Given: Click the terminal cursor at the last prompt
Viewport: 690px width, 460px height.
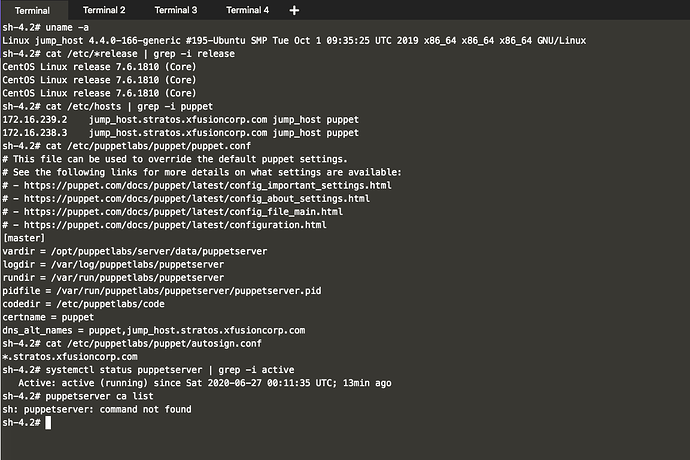Looking at the screenshot, I should point(47,423).
